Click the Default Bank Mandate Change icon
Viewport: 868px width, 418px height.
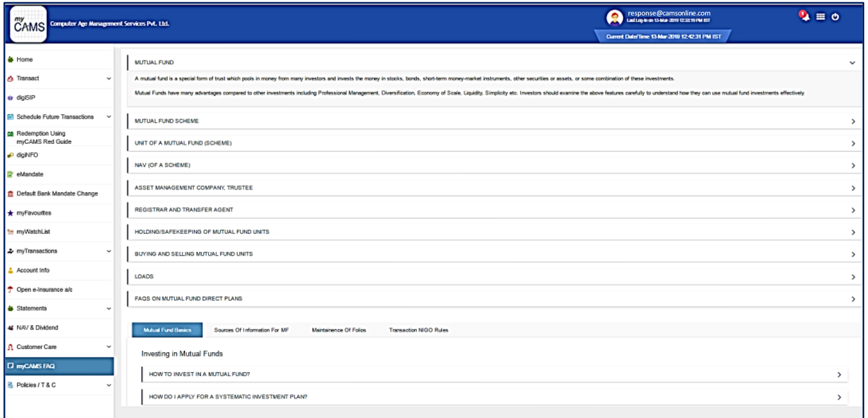[10, 194]
